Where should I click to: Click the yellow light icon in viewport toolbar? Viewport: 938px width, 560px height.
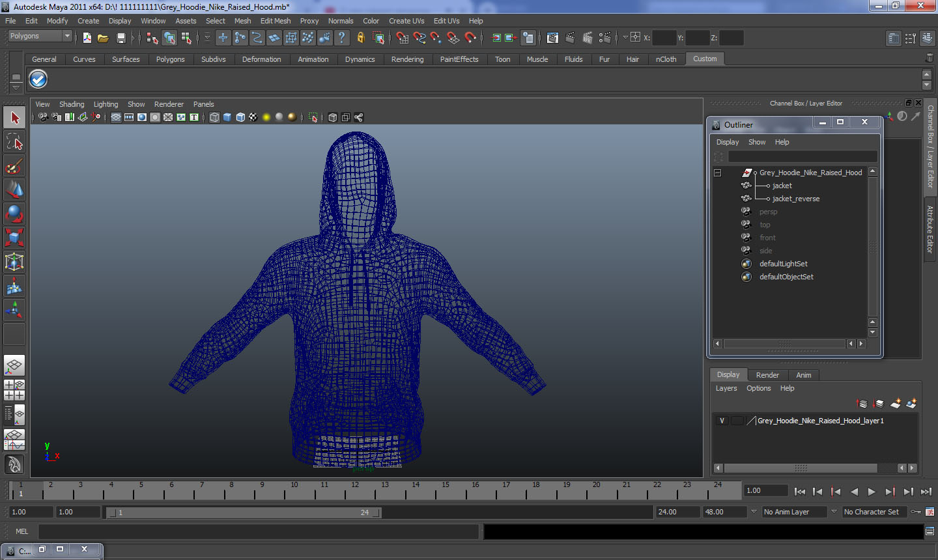coord(266,117)
